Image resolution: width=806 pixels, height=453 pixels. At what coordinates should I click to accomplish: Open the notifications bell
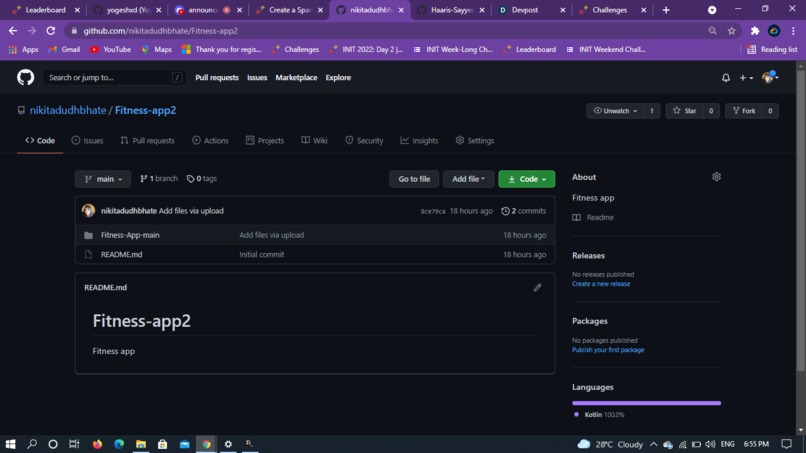click(x=725, y=78)
